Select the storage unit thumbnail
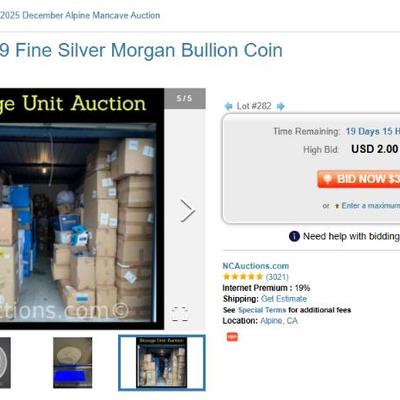This screenshot has width=400, height=400. click(x=162, y=363)
